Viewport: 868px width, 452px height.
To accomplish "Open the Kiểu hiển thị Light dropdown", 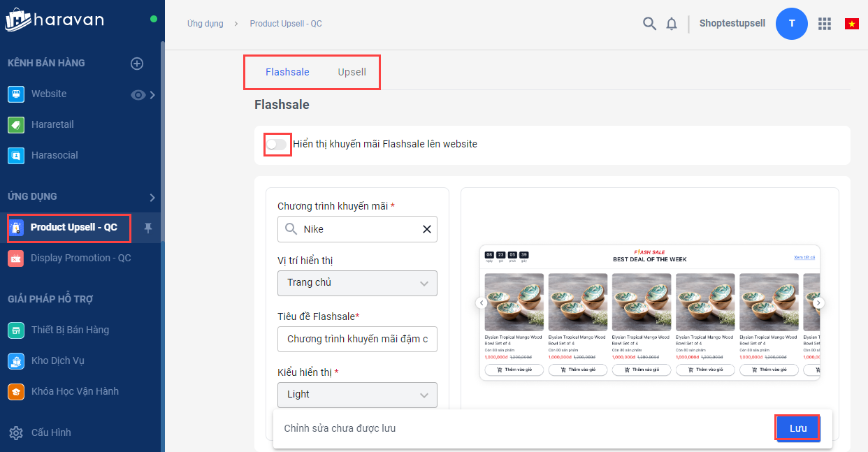I will pyautogui.click(x=357, y=395).
